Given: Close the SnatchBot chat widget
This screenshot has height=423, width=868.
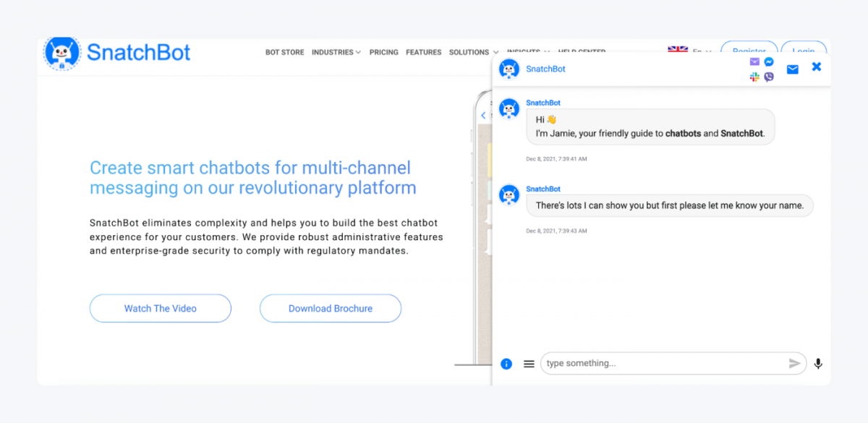Looking at the screenshot, I should (817, 67).
